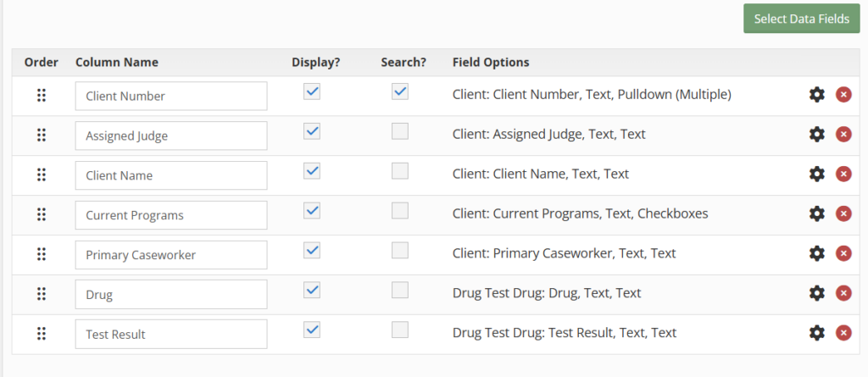Click drag handle for Test Result row
Screen dimensions: 868x377
[x=41, y=334]
